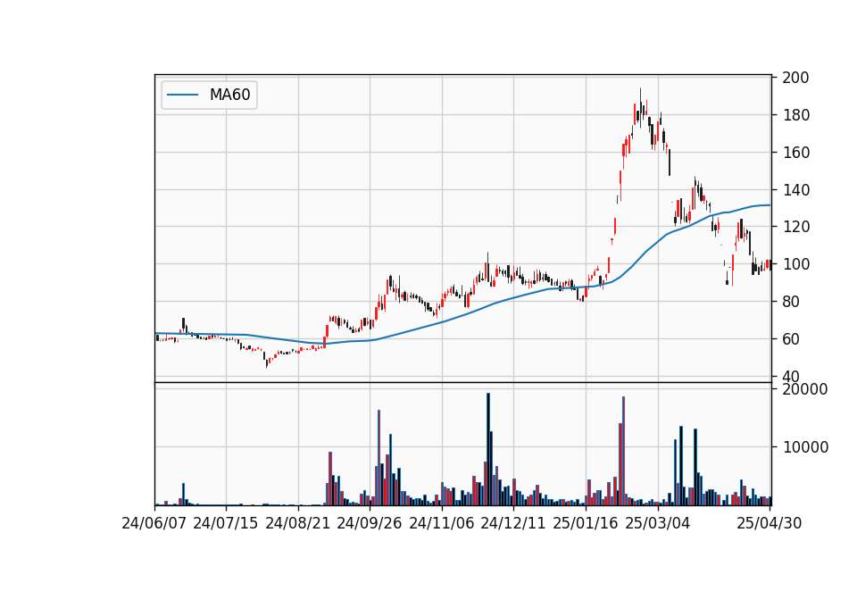
Task: Select the 24/07/15 date label
Action: pos(225,523)
